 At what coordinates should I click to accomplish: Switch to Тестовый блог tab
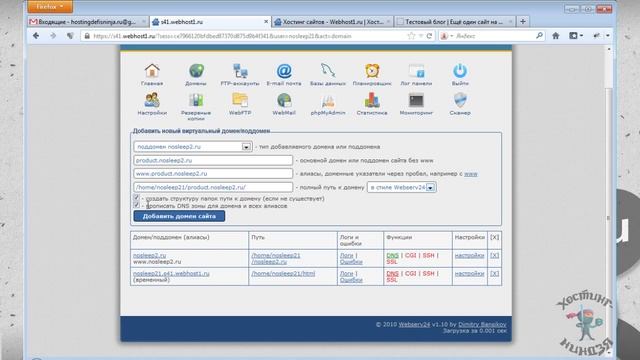(455, 22)
